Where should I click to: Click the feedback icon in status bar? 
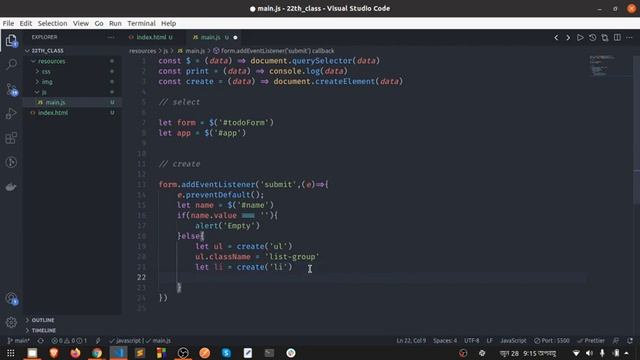(x=616, y=340)
